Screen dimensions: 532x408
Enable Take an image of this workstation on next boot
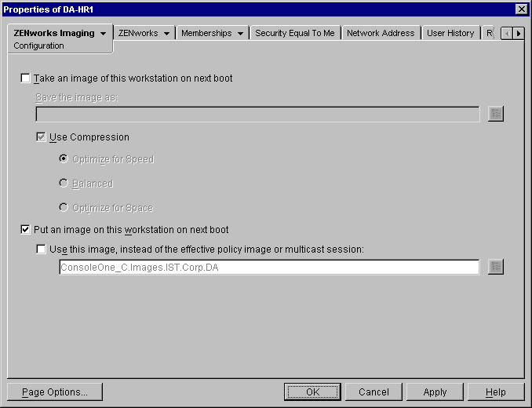pyautogui.click(x=25, y=78)
